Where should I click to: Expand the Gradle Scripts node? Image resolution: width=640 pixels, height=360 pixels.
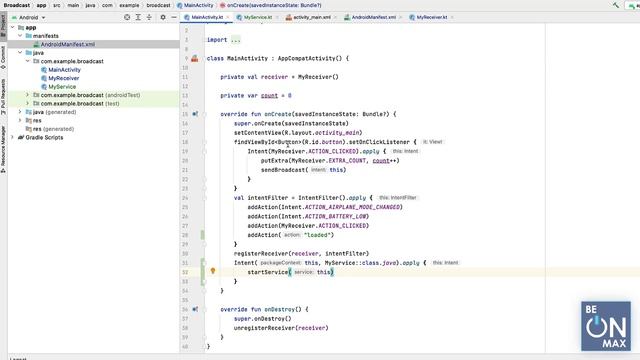click(x=13, y=138)
